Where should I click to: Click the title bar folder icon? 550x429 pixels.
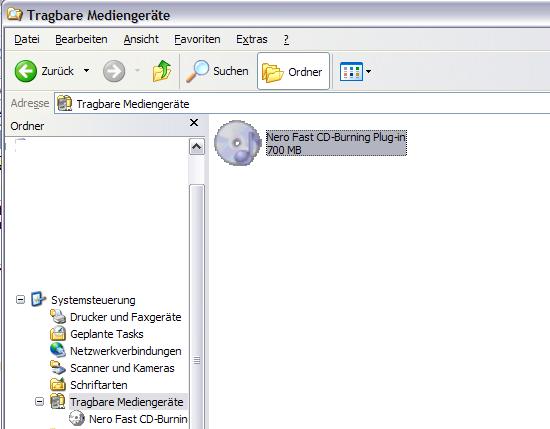point(15,15)
